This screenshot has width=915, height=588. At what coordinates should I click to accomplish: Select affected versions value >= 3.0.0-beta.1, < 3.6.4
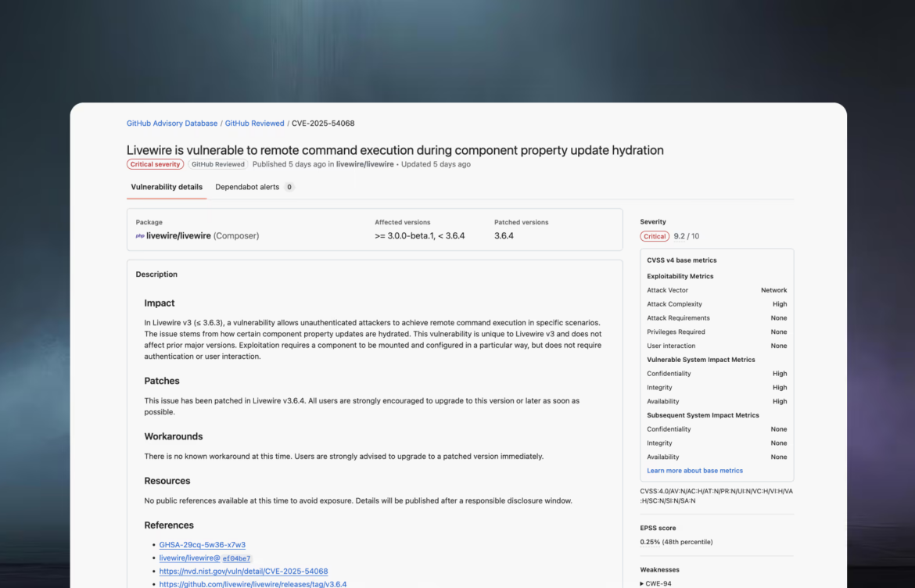tap(419, 236)
